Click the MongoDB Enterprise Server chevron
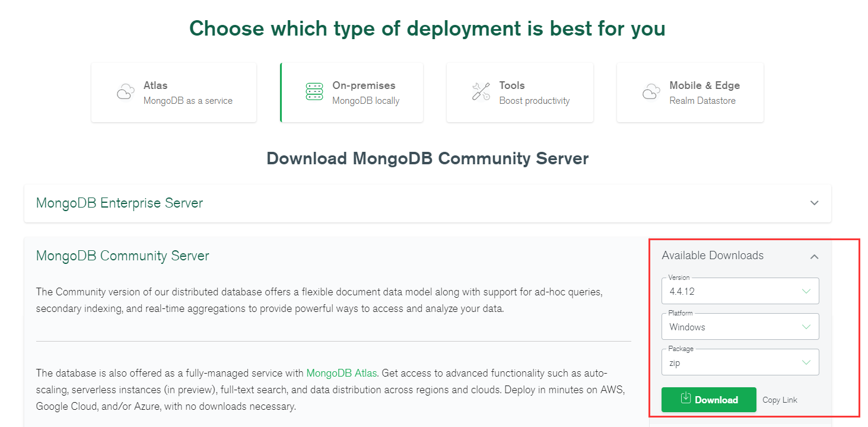 [815, 203]
